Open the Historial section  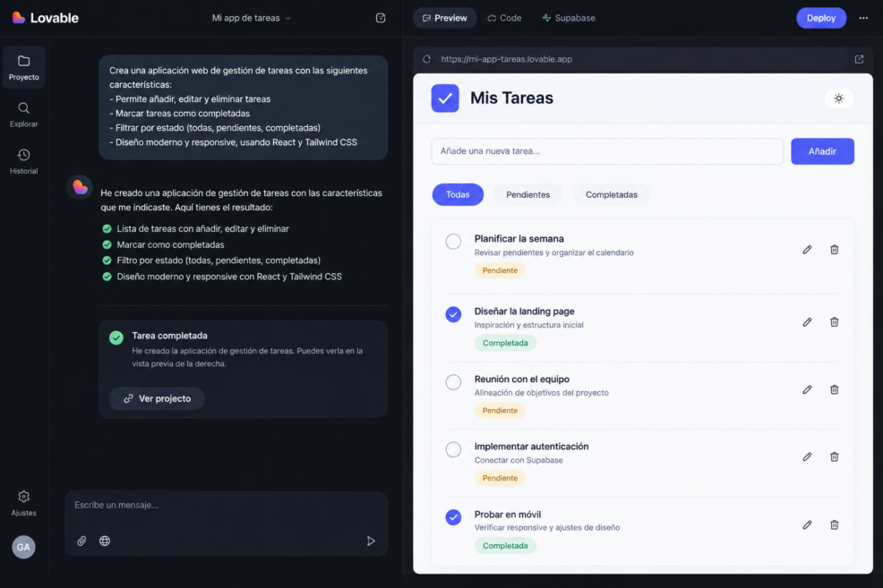tap(23, 161)
